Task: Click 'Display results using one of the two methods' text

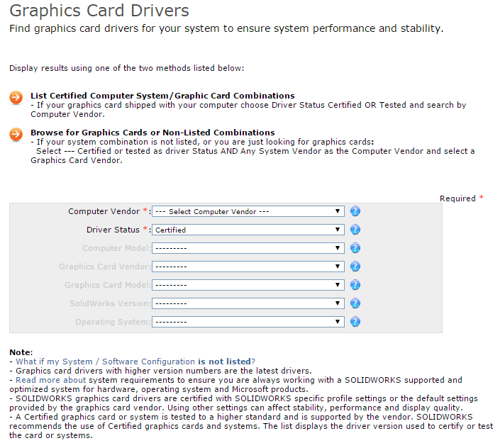Action: point(126,68)
